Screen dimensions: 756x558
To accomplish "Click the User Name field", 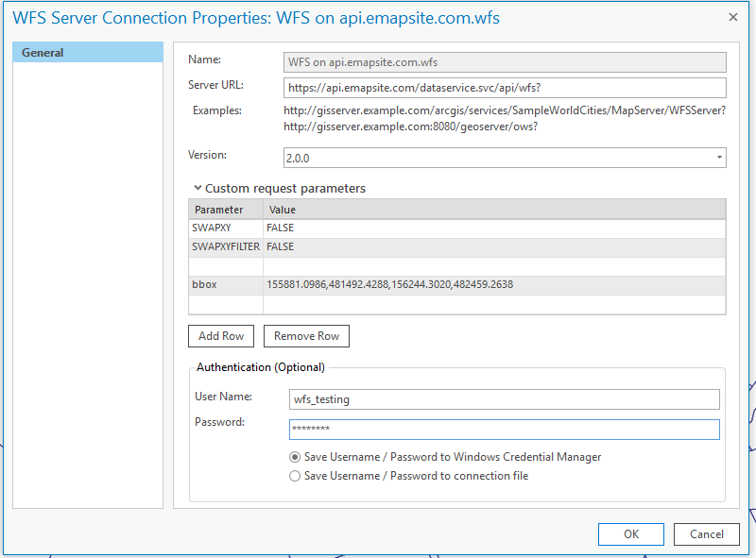I will click(x=504, y=399).
